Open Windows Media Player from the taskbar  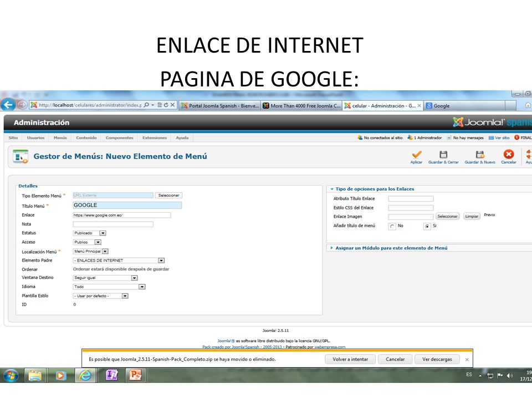point(61,376)
